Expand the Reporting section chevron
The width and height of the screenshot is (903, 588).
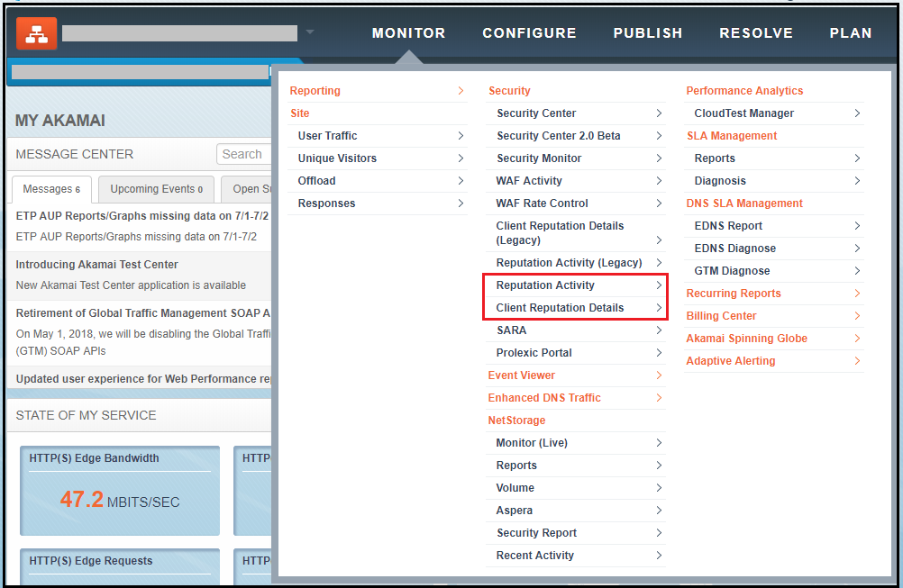[461, 91]
